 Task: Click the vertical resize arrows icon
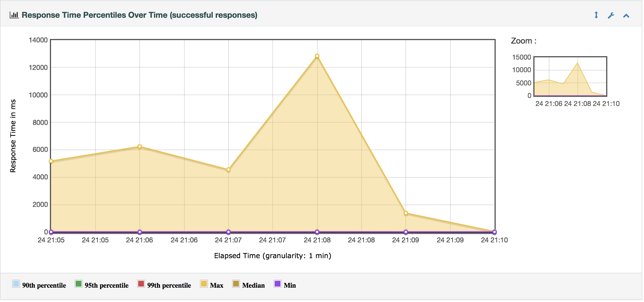[596, 15]
